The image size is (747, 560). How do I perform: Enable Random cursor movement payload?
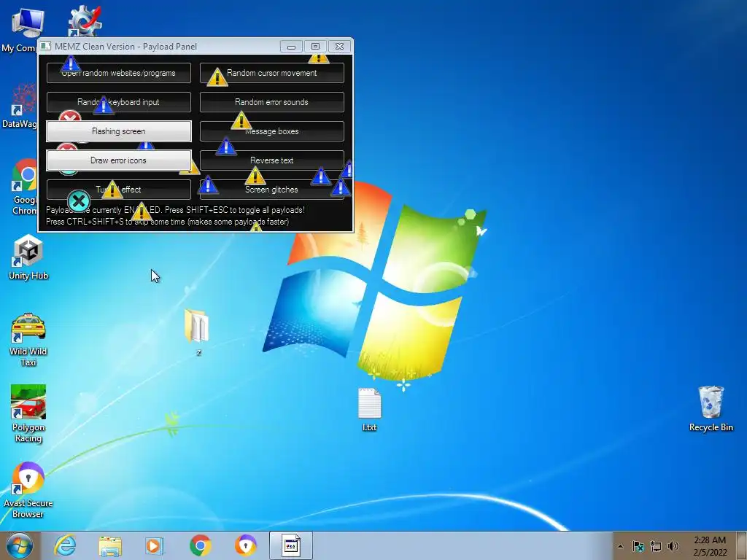point(271,73)
